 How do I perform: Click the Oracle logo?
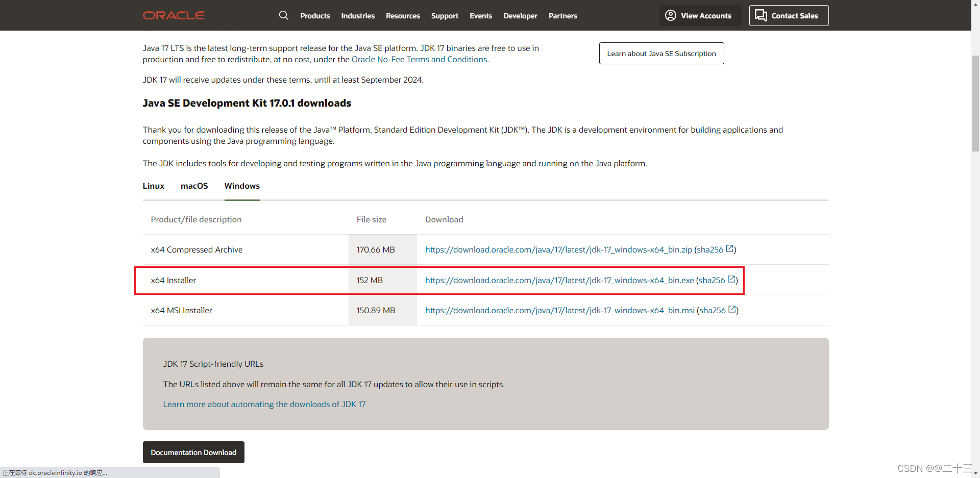[x=174, y=15]
